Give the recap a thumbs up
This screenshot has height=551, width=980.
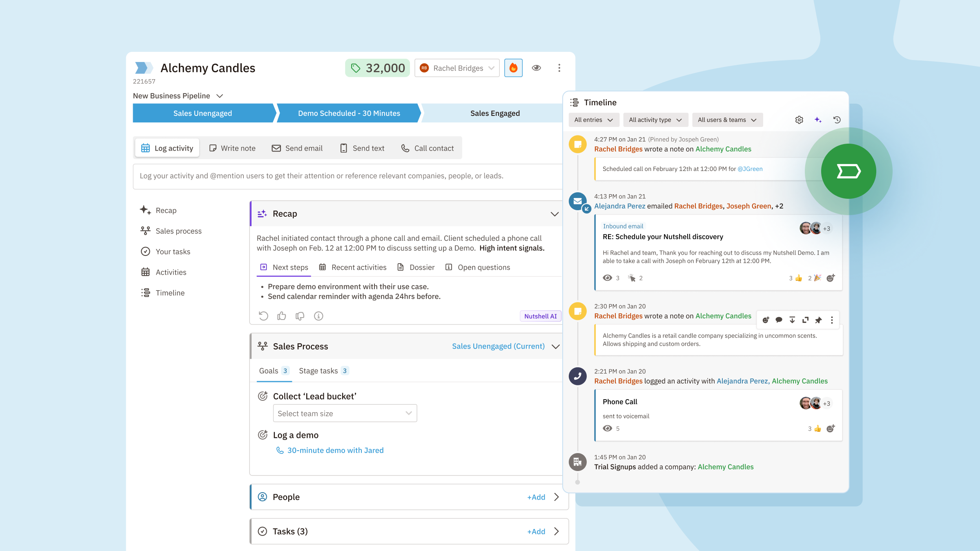pos(282,316)
